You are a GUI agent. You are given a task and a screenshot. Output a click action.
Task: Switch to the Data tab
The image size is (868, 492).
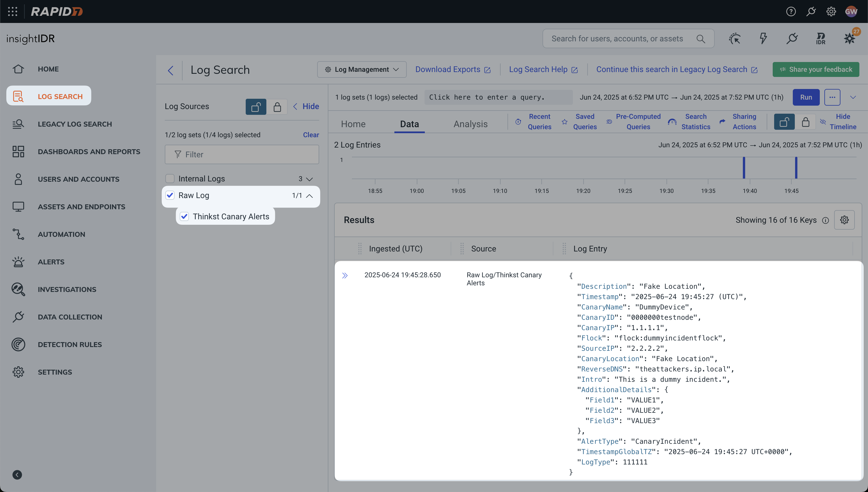pos(409,124)
